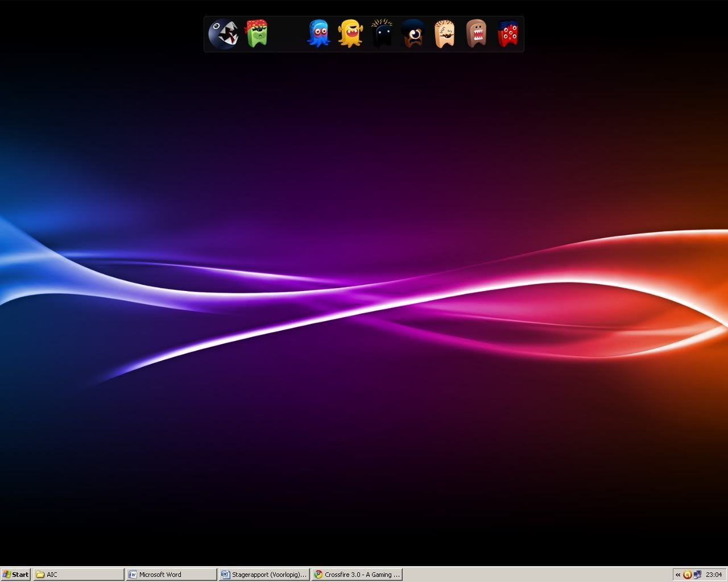728x582 pixels.
Task: Open the red many-eyed monster dock icon
Action: pyautogui.click(x=508, y=34)
